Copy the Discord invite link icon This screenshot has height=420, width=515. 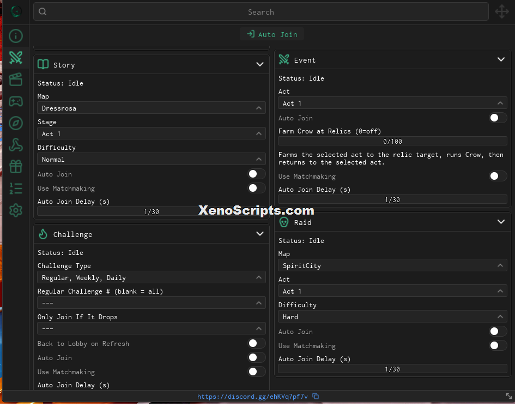[316, 397]
